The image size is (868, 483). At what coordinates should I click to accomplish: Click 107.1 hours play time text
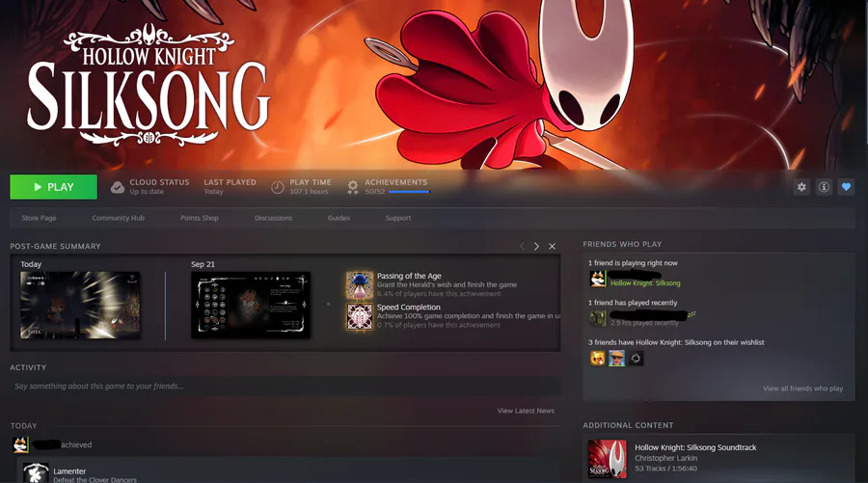pyautogui.click(x=309, y=192)
